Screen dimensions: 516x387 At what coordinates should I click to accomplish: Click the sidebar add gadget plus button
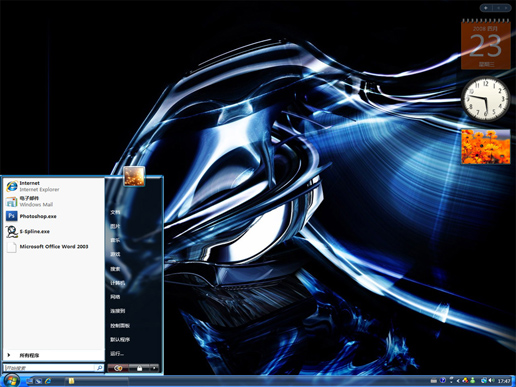pyautogui.click(x=486, y=8)
